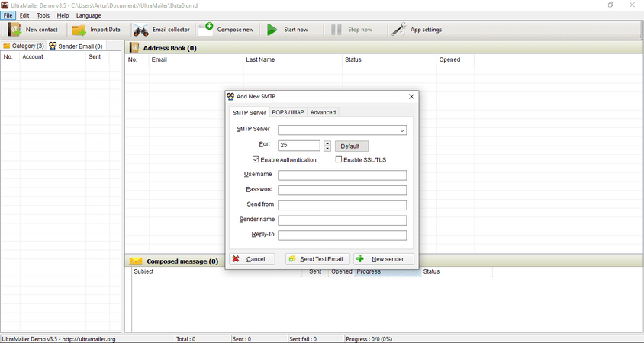Screen dimensions: 644x343
Task: Switch to the Advanced tab
Action: tap(323, 112)
